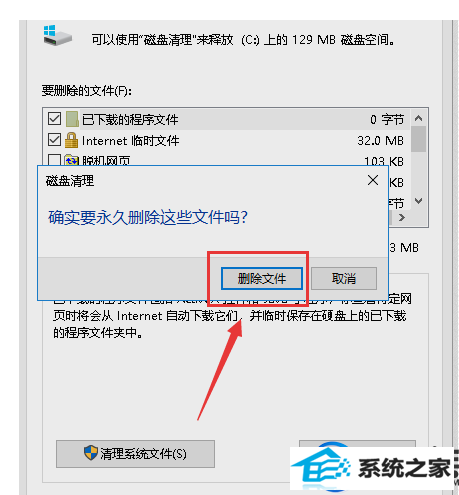Click the 确实要永久删除这些文件吗 message text
Image resolution: width=459 pixels, height=495 pixels.
coord(148,217)
